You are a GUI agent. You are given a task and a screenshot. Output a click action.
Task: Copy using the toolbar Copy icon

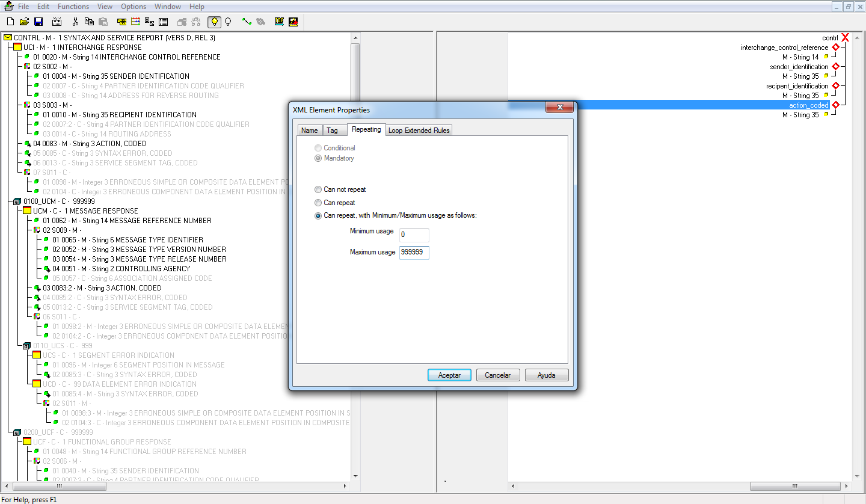point(89,22)
